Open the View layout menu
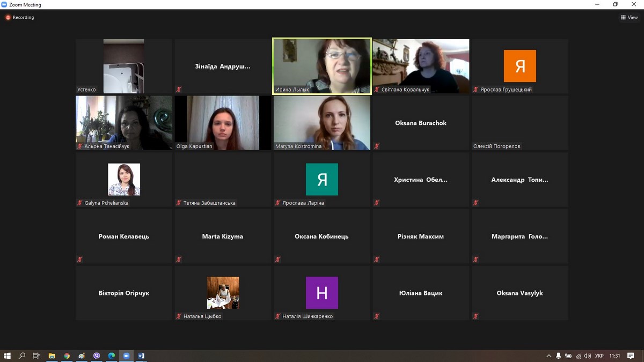The width and height of the screenshot is (644, 362). click(630, 17)
